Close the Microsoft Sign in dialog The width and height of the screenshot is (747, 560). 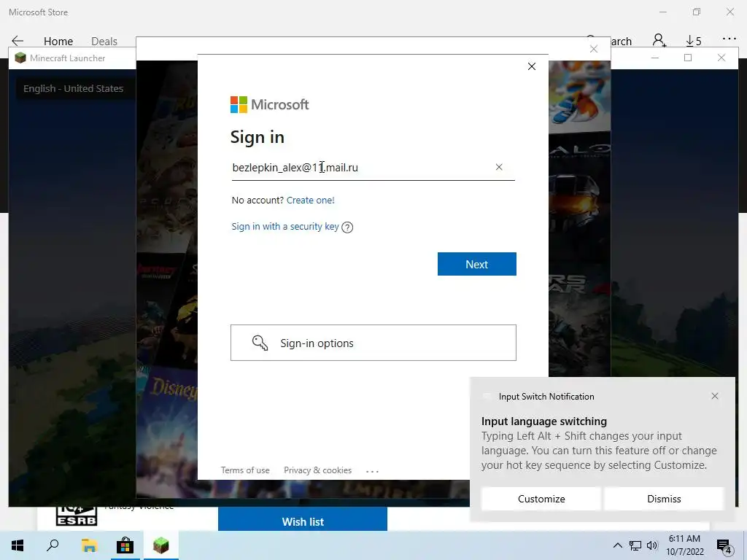click(x=532, y=66)
